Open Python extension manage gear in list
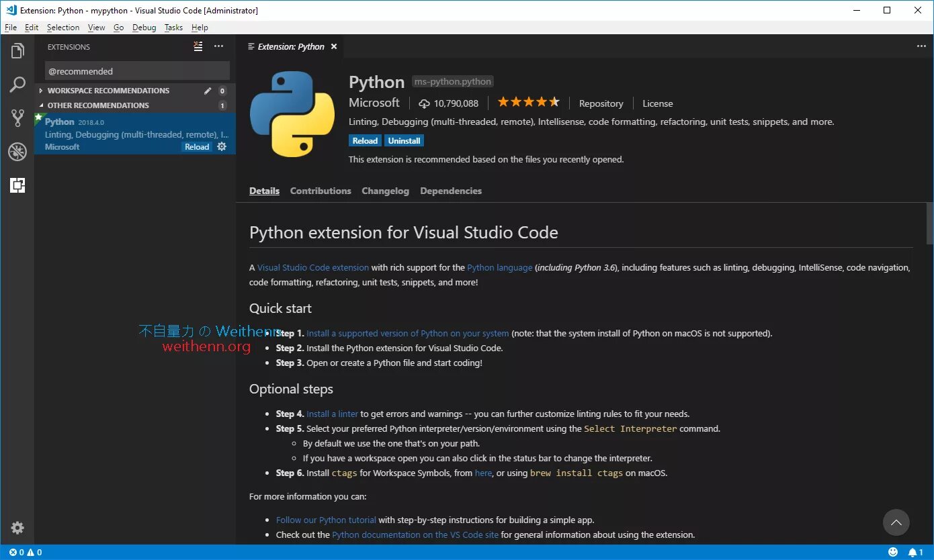 click(x=222, y=146)
